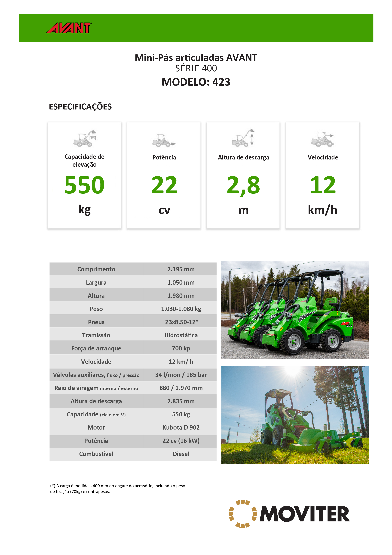
Task: Click the '2.195 mm' table value
Action: 181,269
